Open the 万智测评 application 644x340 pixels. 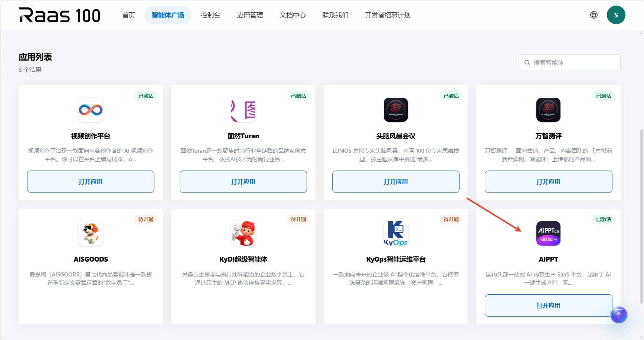(x=548, y=182)
